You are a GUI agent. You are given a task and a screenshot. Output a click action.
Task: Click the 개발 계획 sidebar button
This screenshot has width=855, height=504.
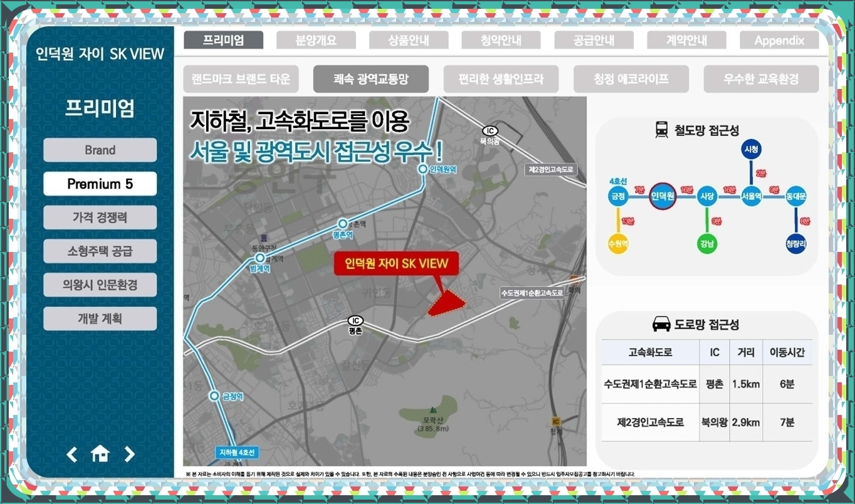(x=100, y=318)
